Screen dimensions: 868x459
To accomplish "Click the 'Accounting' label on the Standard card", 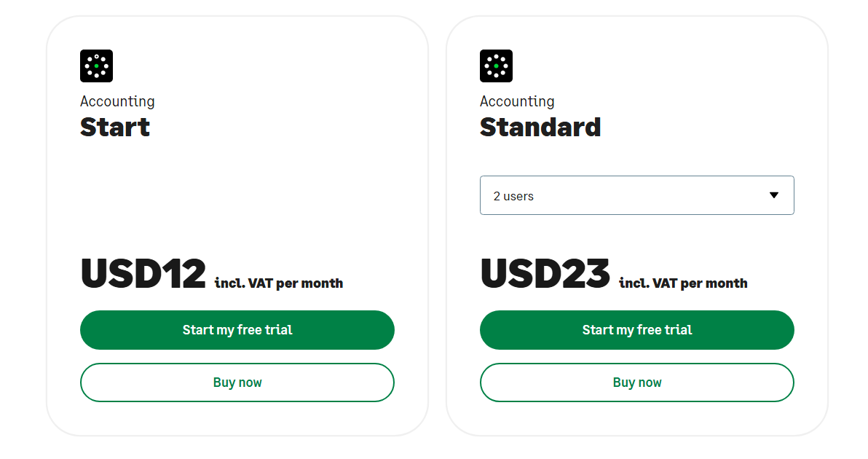I will (517, 101).
